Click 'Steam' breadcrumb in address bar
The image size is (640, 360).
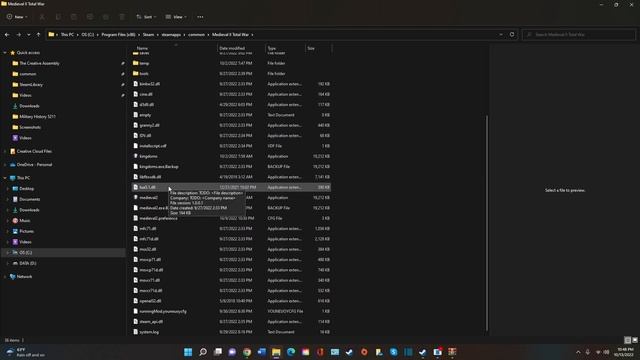coord(149,35)
